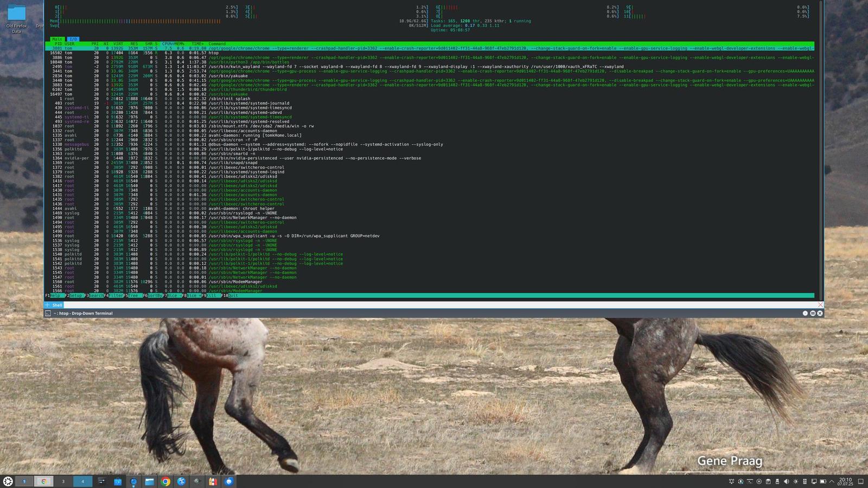Expand hidden system tray icons via the chevron
The height and width of the screenshot is (488, 868).
point(832,481)
